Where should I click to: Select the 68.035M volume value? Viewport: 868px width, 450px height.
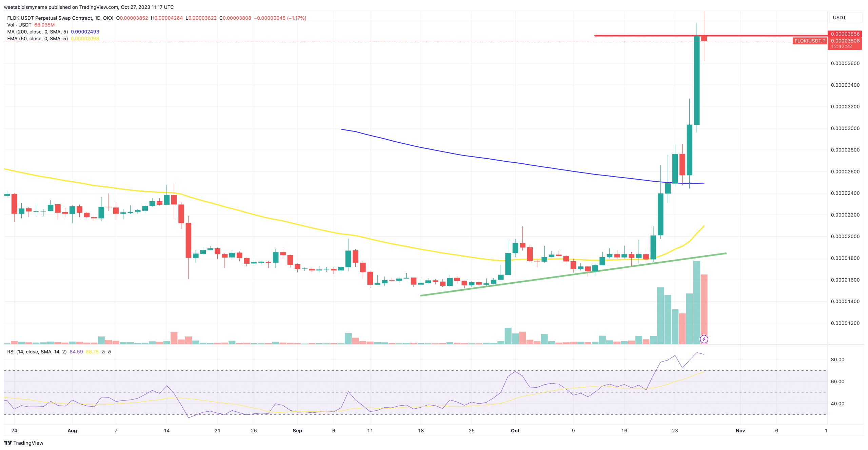[x=44, y=25]
